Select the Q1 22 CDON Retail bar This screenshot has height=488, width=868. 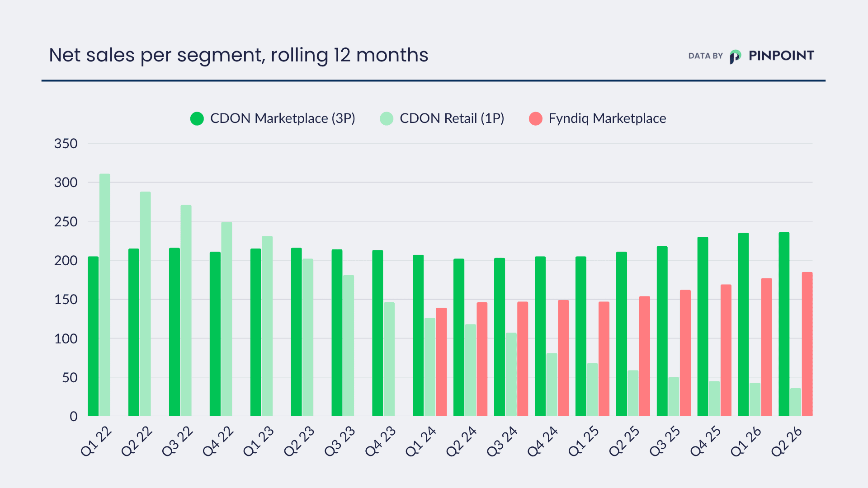pyautogui.click(x=104, y=295)
